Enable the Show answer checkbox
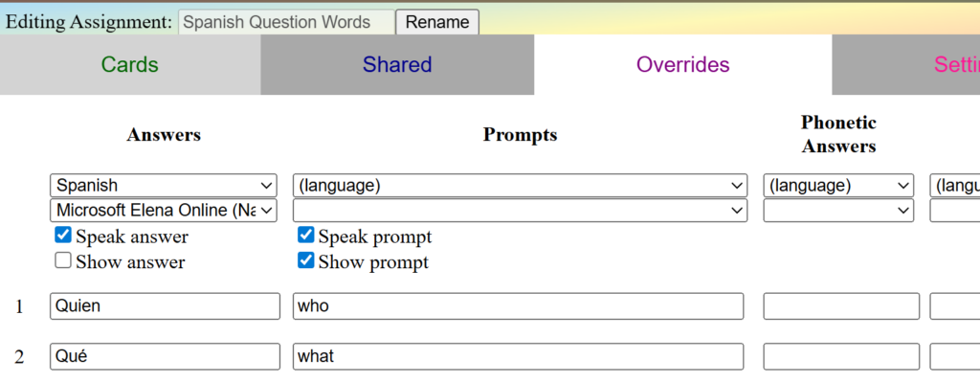 [63, 260]
